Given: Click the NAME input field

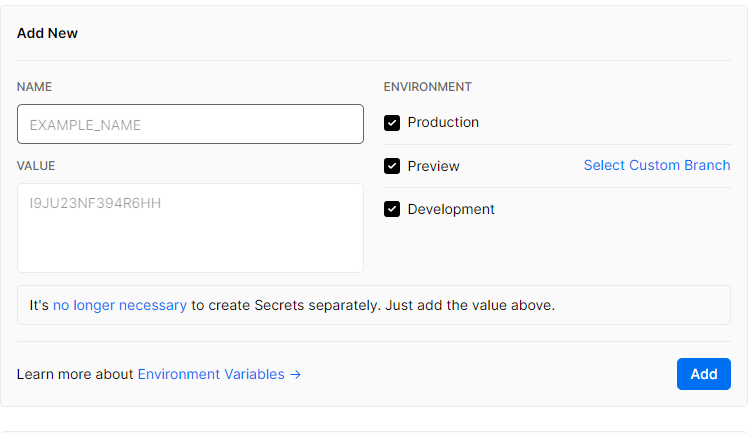Looking at the screenshot, I should (x=190, y=124).
